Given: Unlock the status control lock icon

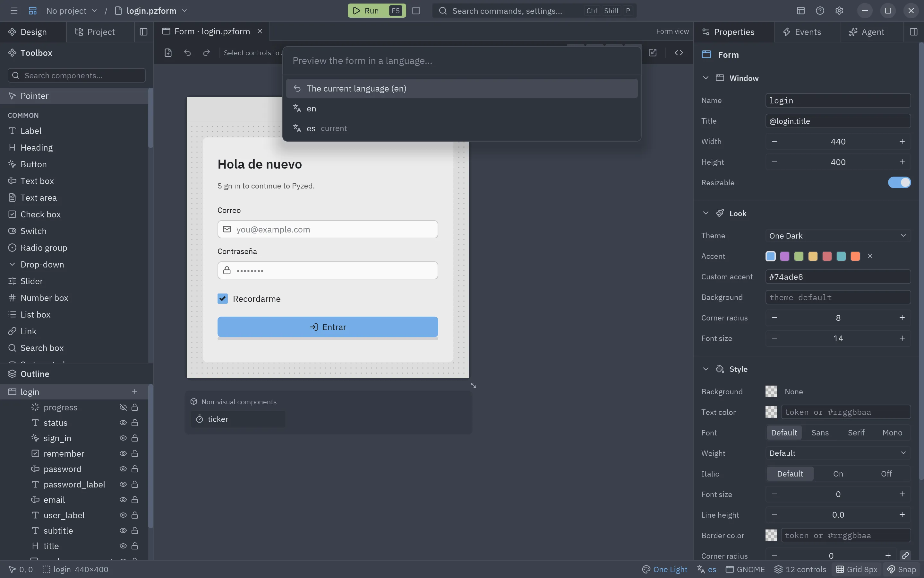Looking at the screenshot, I should click(x=135, y=423).
